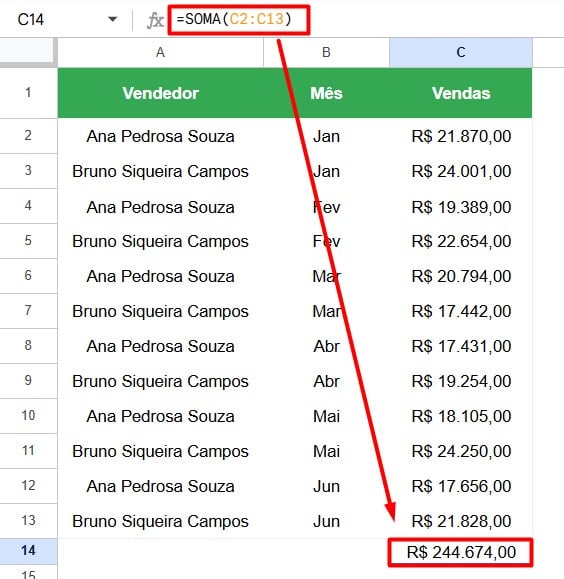Click the fx function icon

(x=155, y=20)
